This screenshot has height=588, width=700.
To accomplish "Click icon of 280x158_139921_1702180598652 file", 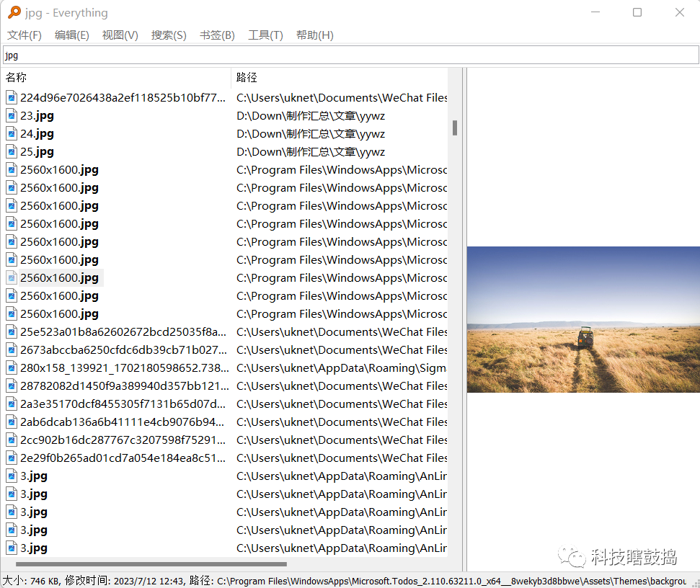I will [12, 368].
